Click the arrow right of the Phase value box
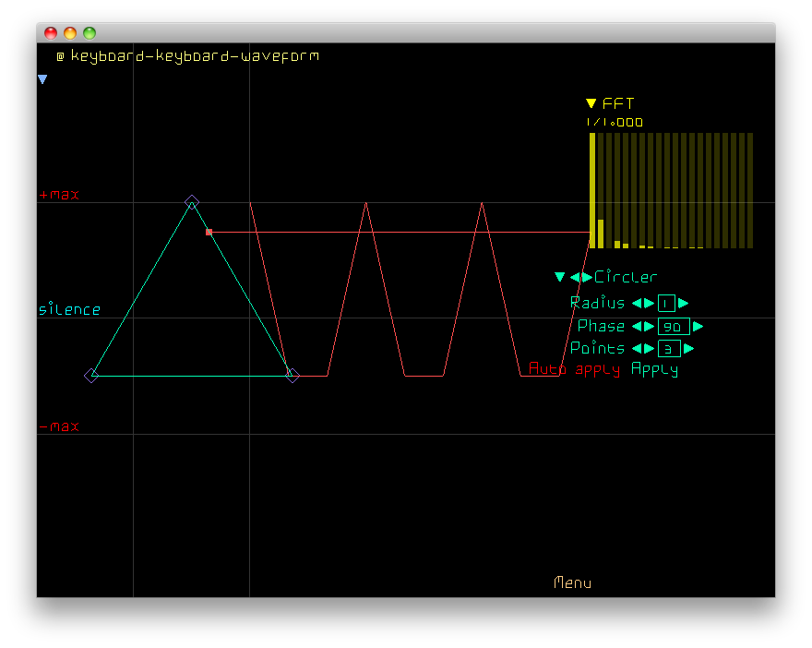 (699, 327)
